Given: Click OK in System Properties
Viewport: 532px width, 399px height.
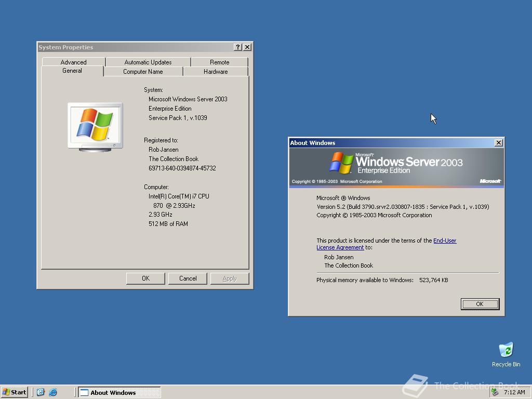Looking at the screenshot, I should 145,278.
